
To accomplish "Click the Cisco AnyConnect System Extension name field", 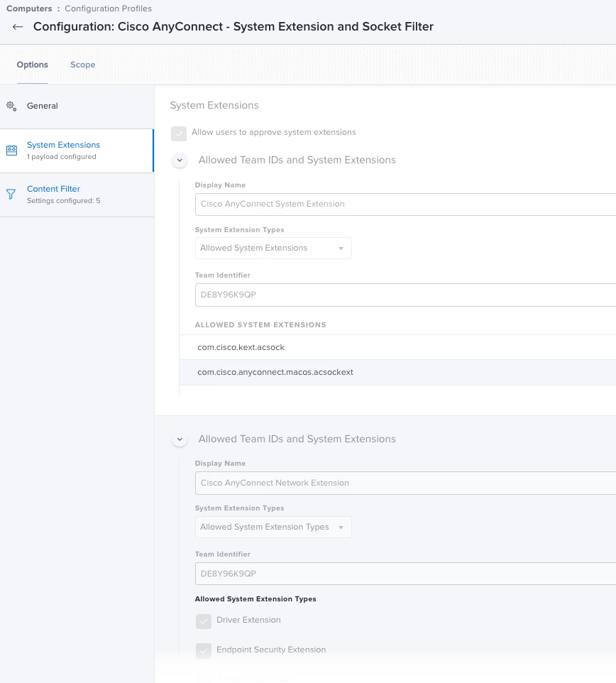I will (405, 204).
